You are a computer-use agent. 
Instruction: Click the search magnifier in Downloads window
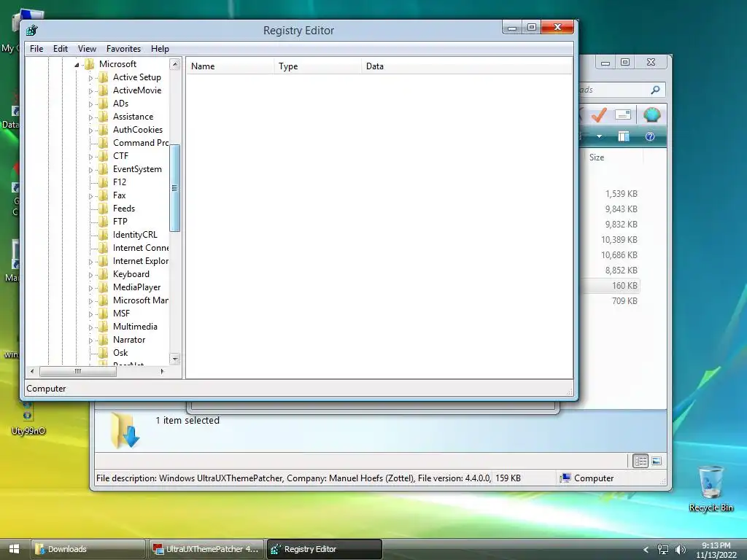pos(656,90)
